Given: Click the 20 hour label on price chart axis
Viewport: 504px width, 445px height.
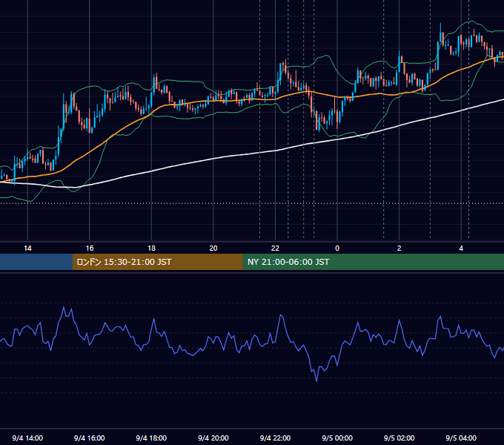Looking at the screenshot, I should pyautogui.click(x=213, y=248).
